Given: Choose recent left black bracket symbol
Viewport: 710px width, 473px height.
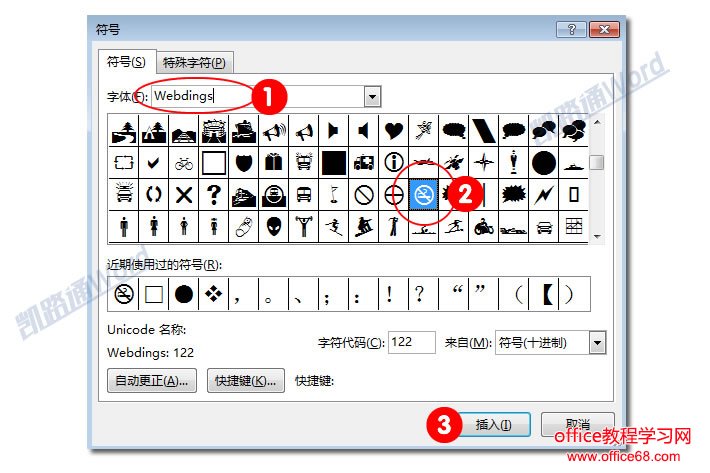Looking at the screenshot, I should coord(547,295).
